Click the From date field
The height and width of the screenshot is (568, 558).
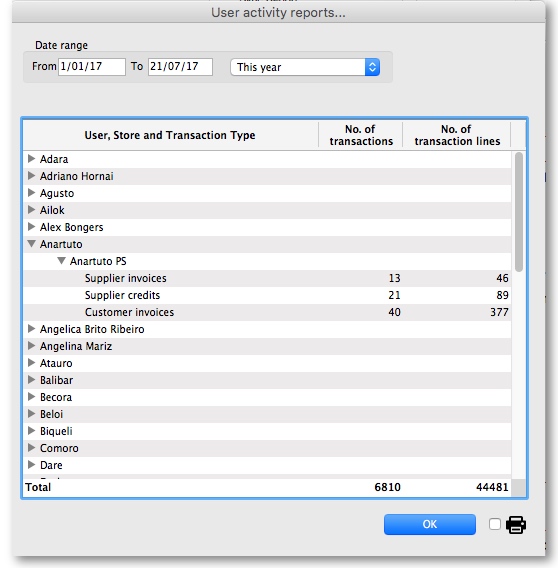tap(92, 67)
